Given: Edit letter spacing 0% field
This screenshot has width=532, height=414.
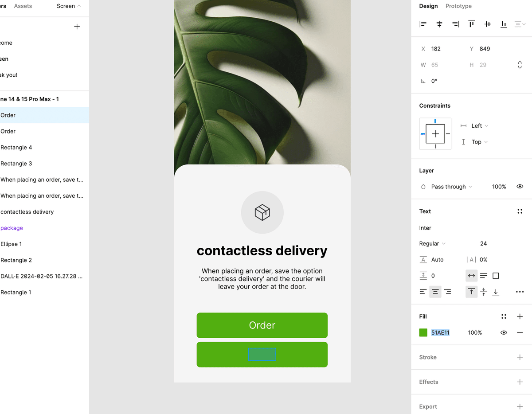Looking at the screenshot, I should (484, 260).
